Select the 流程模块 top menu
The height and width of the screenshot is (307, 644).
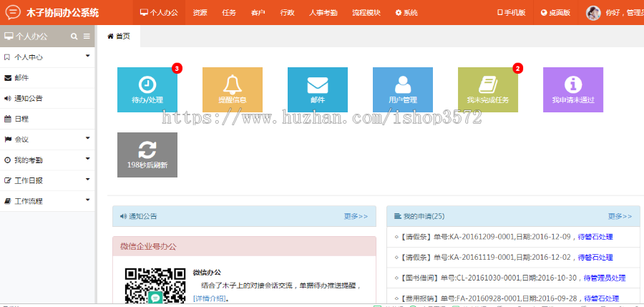pos(366,12)
